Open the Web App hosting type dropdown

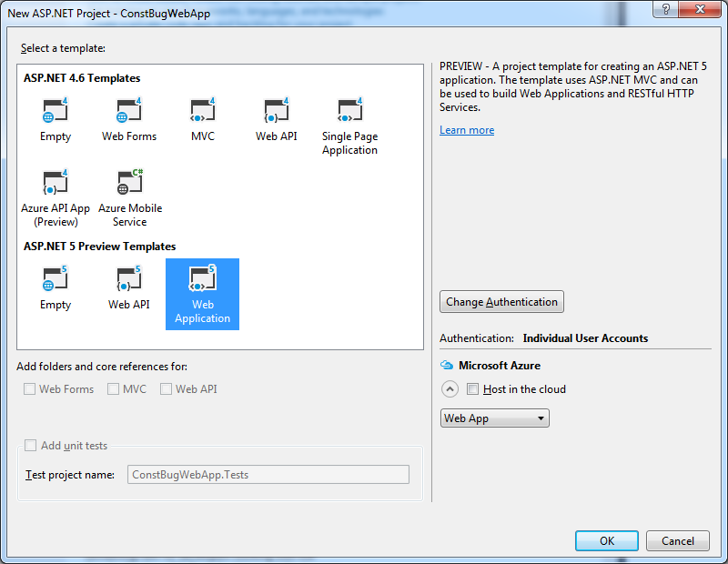coord(494,418)
